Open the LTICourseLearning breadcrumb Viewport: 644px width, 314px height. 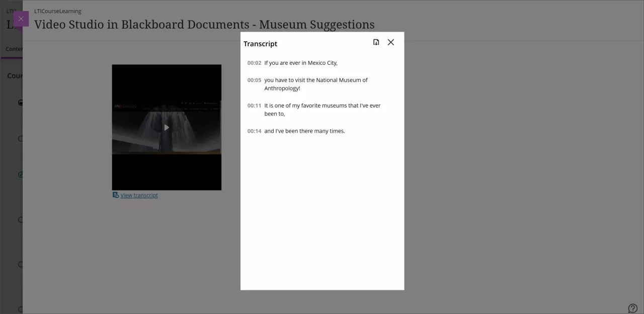[x=57, y=11]
